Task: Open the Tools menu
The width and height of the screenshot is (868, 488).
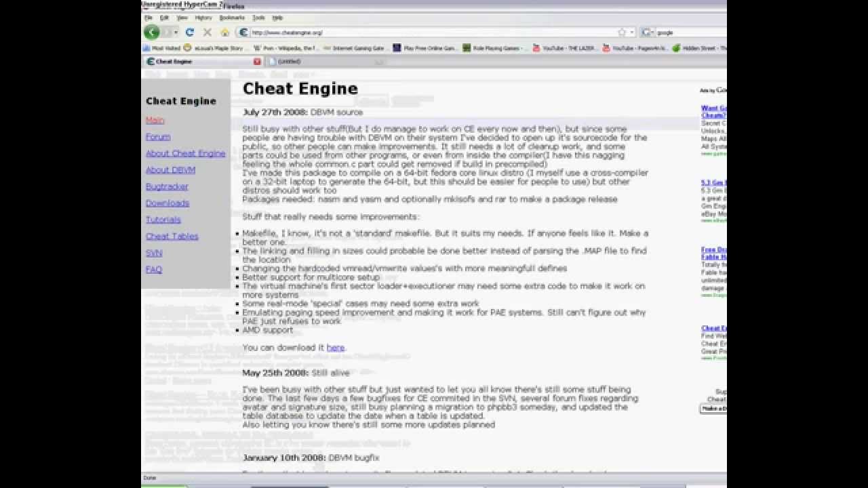Action: [x=258, y=18]
